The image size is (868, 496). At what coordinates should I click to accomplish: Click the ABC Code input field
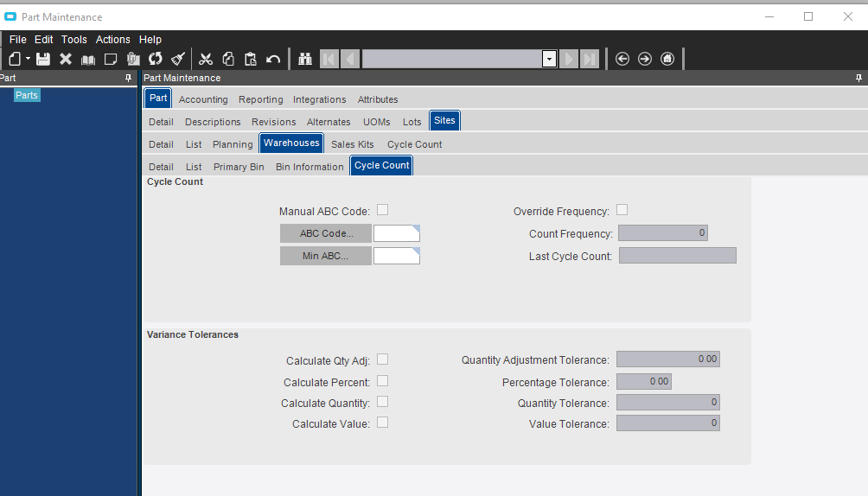(x=396, y=233)
